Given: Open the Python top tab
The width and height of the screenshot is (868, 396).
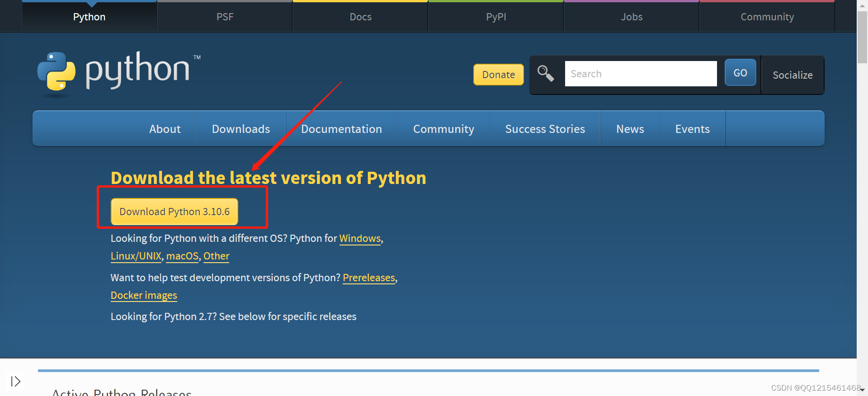Looking at the screenshot, I should point(90,17).
